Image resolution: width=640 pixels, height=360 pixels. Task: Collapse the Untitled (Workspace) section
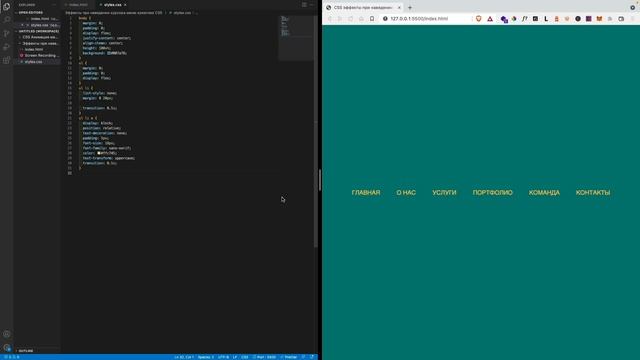pos(38,31)
